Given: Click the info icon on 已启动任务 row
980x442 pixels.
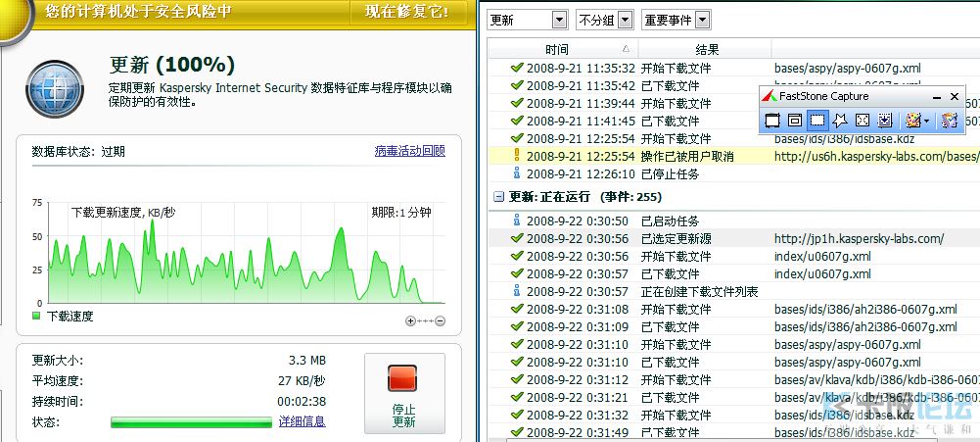Looking at the screenshot, I should (x=517, y=221).
